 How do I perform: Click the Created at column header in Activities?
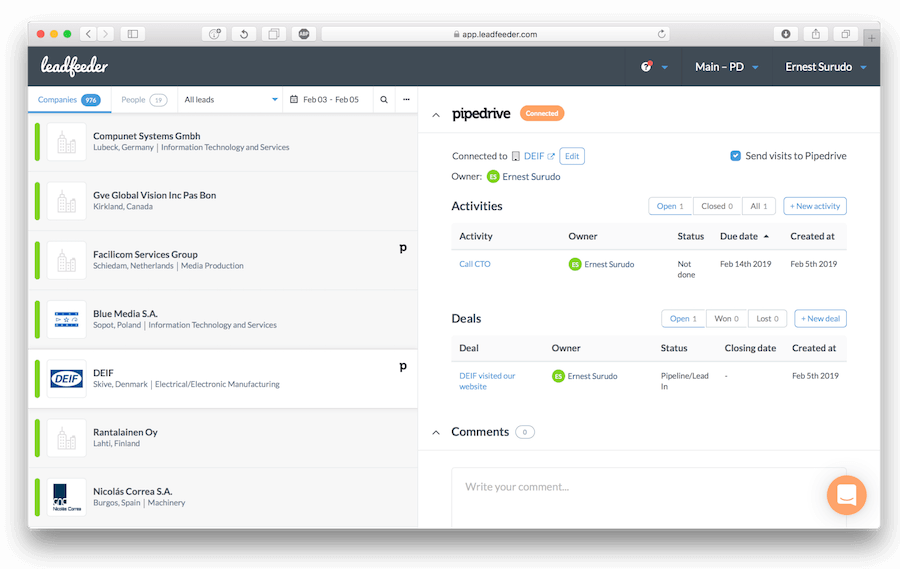pyautogui.click(x=812, y=237)
